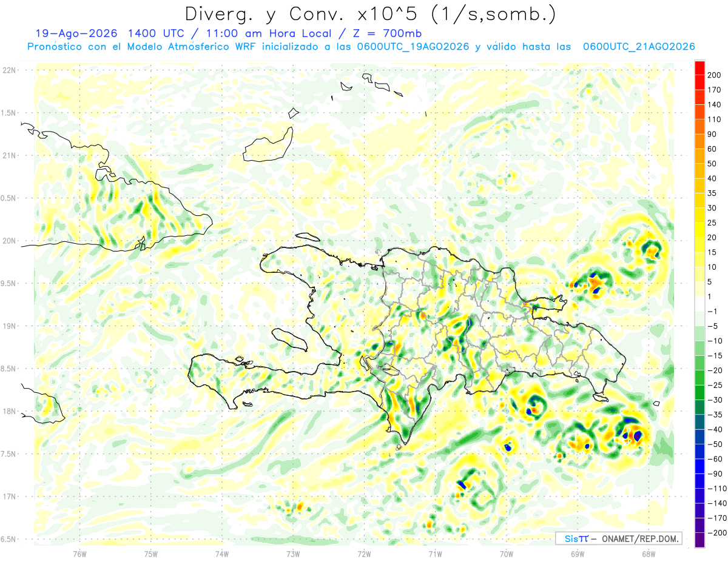The image size is (728, 562).
Task: Click the positive colorbar value '25'
Action: coord(713,222)
